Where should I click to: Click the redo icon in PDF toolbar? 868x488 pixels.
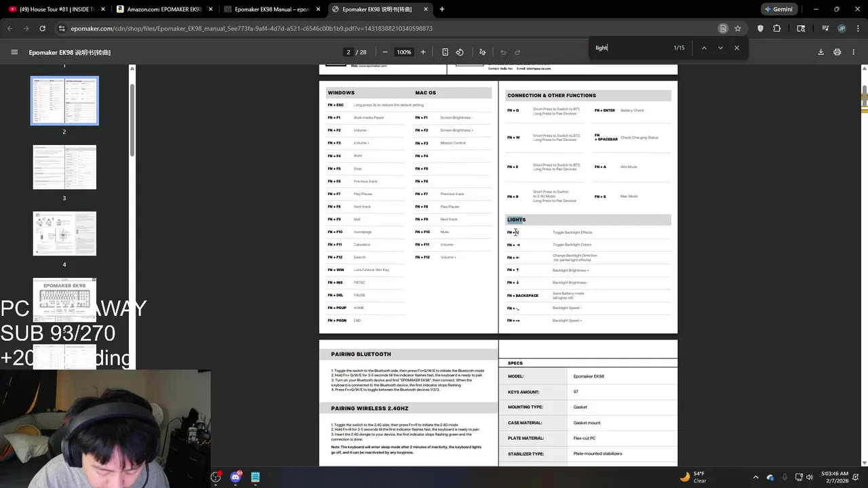click(x=517, y=52)
